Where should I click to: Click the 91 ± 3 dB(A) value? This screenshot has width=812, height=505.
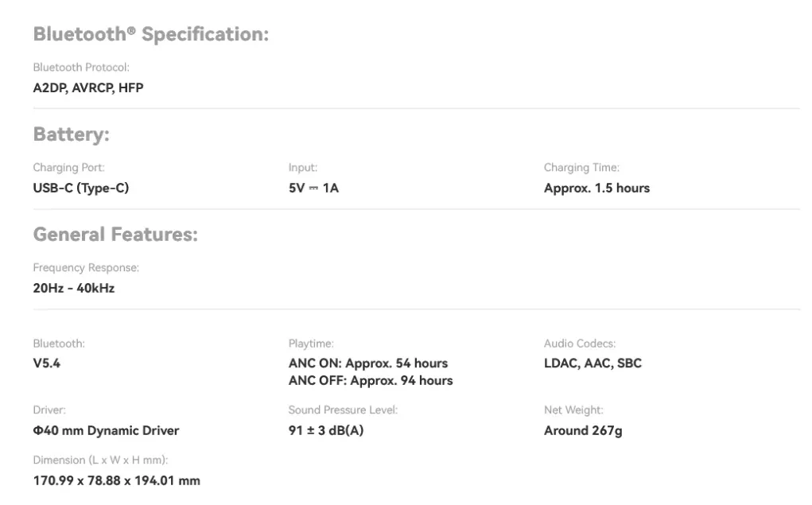point(326,431)
